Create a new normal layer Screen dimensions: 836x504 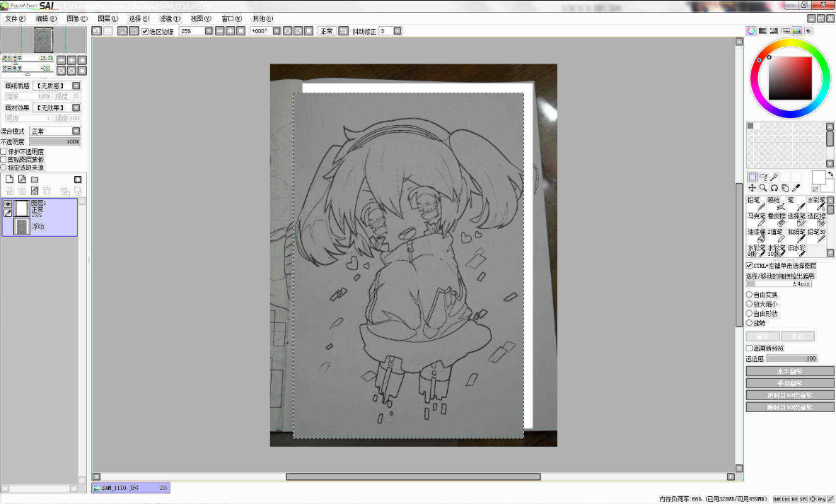10,180
